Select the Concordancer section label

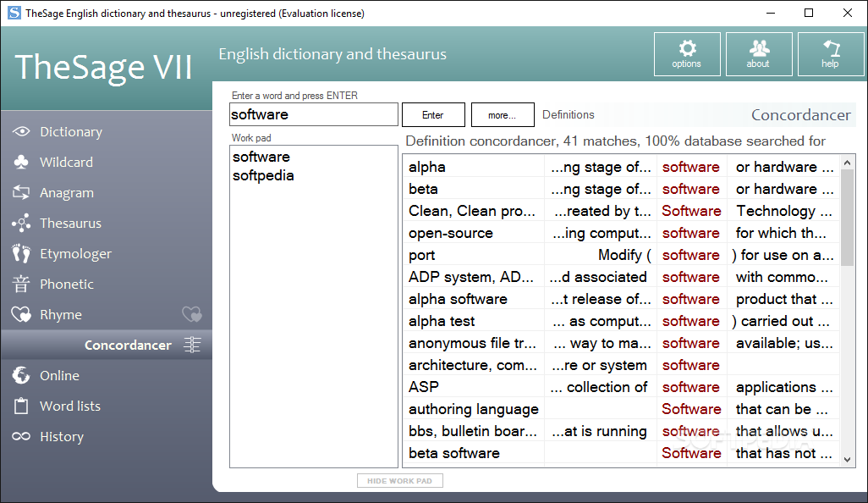click(x=128, y=345)
